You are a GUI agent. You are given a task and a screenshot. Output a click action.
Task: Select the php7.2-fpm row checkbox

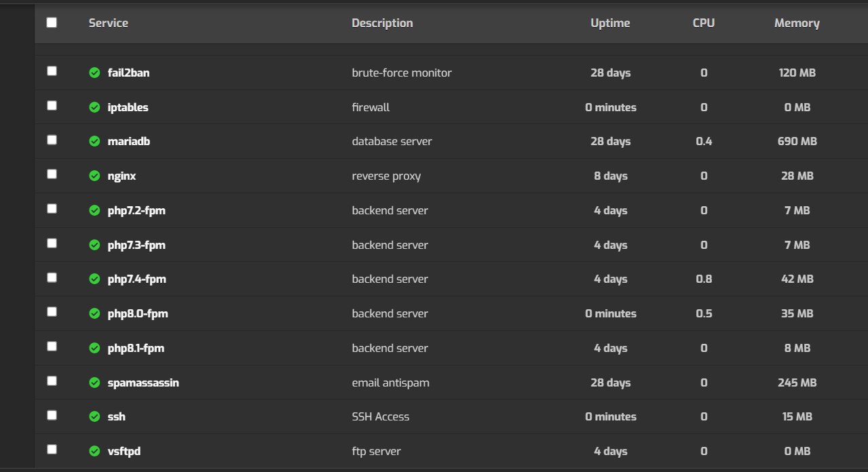pos(52,209)
